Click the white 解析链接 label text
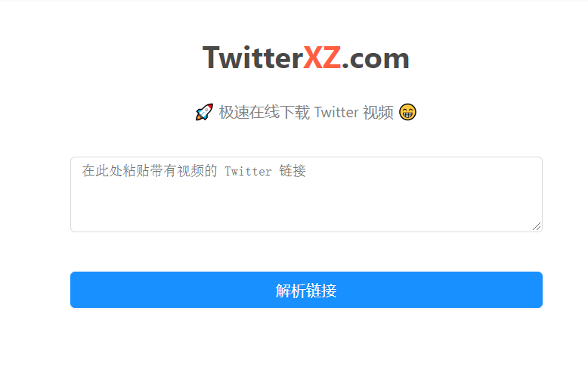This screenshot has height=373, width=588. point(306,291)
